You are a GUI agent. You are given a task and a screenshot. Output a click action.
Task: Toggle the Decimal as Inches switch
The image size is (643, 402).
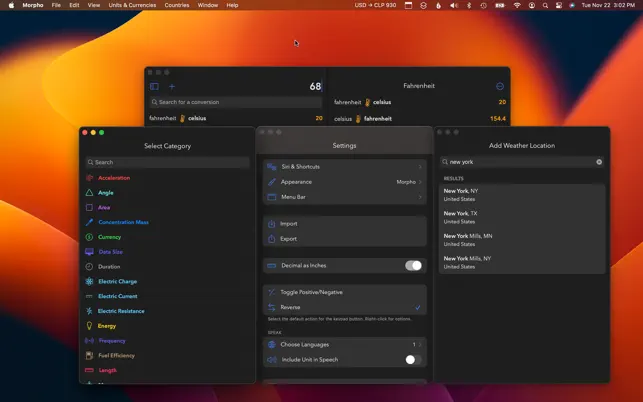(x=413, y=265)
